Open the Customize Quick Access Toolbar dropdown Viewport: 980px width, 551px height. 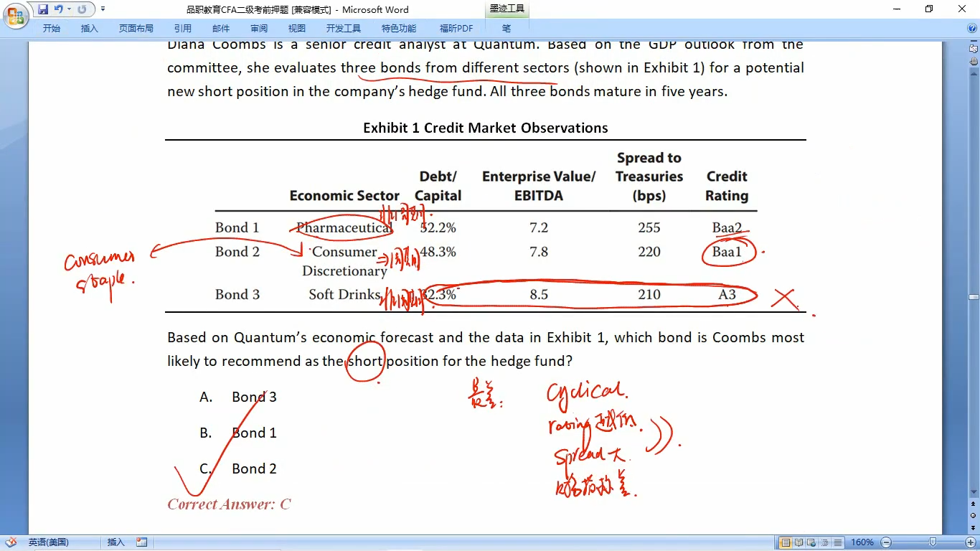103,9
